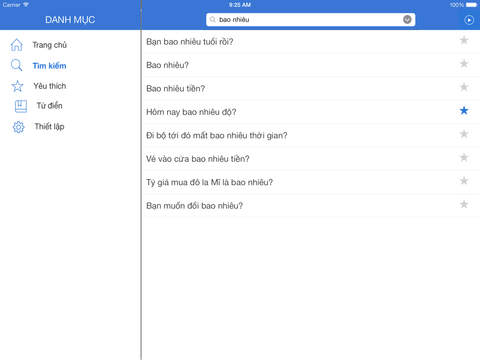Viewport: 480px width, 360px height.
Task: Open the phrase 'Bạn muốn đổi bao nhiêu?'
Action: tap(194, 206)
